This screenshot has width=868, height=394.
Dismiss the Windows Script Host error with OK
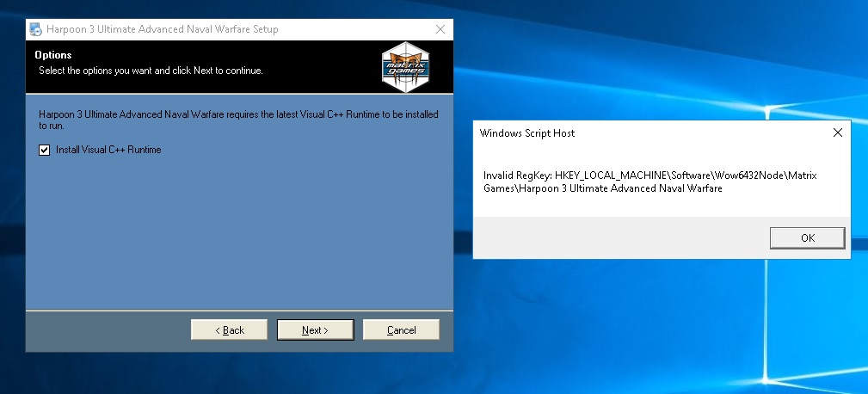coord(808,238)
